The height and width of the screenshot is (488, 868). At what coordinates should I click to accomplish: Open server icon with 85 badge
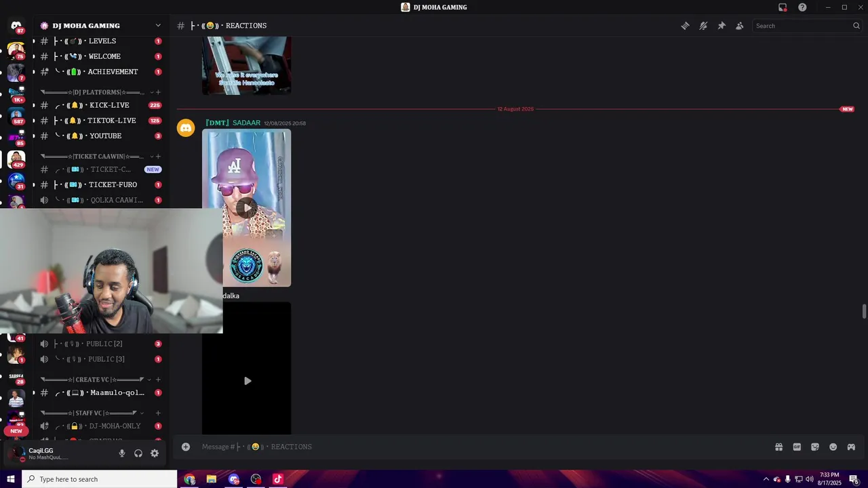(x=16, y=137)
